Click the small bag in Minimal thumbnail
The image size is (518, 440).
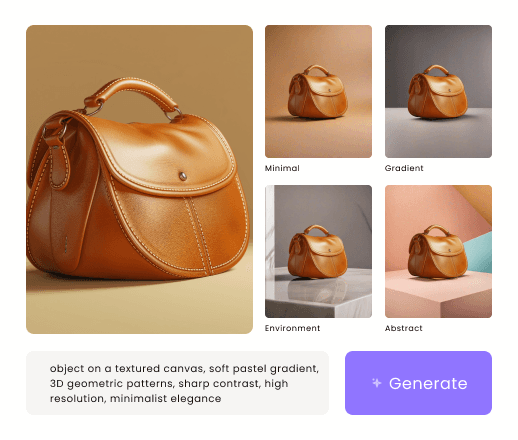coord(317,92)
